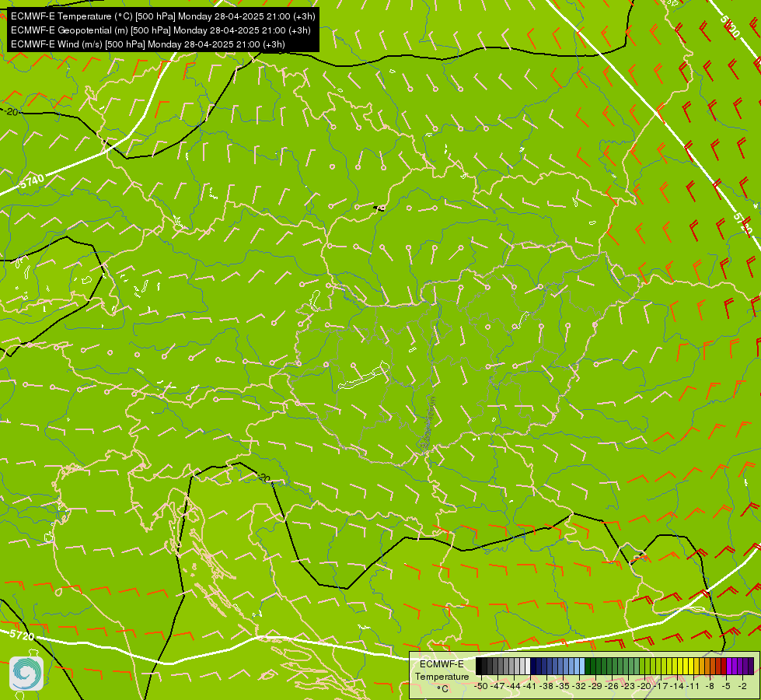Click the -11 value on the legend scale
761x700 pixels.
(x=693, y=686)
